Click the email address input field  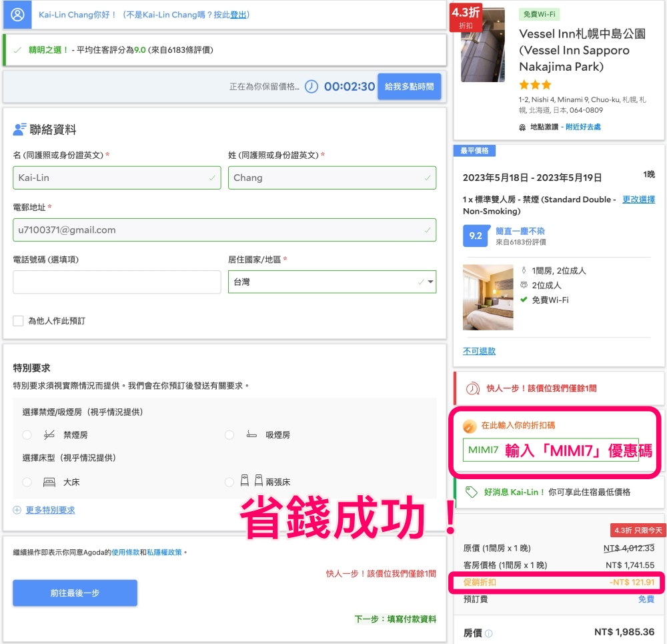[225, 230]
